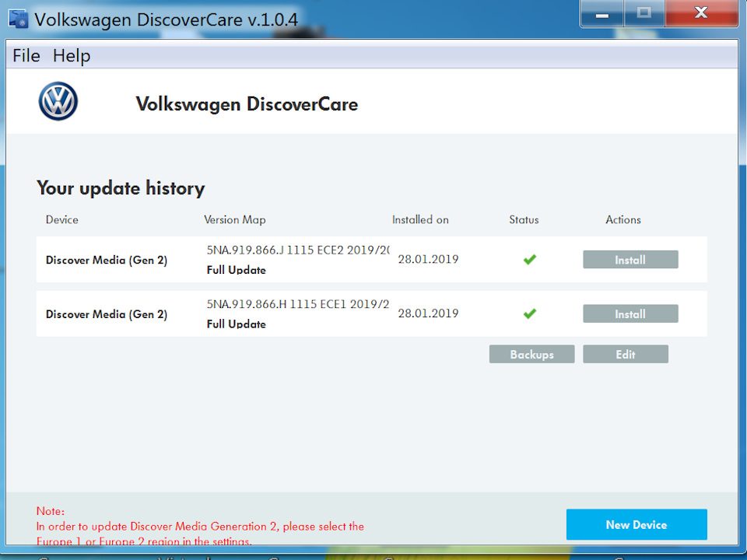Screen dimensions: 747x560
Task: Select Discover Media (Gen 2) in ECE2 row
Action: 107,260
